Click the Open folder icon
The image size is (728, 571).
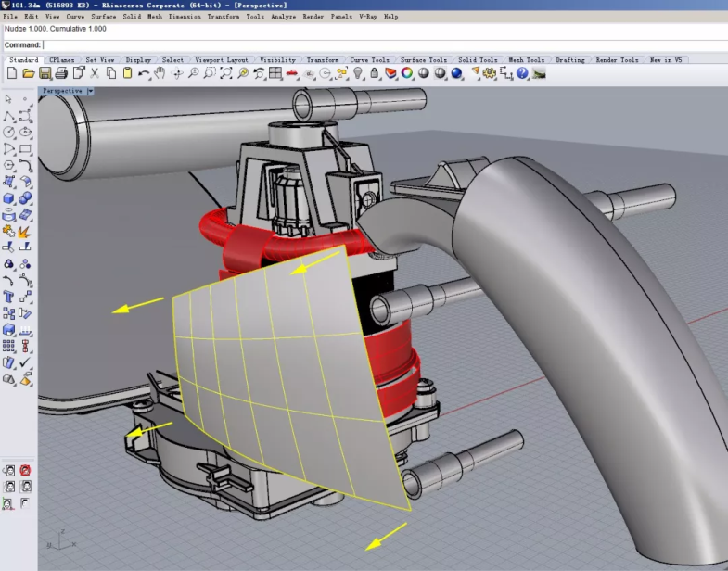28,73
